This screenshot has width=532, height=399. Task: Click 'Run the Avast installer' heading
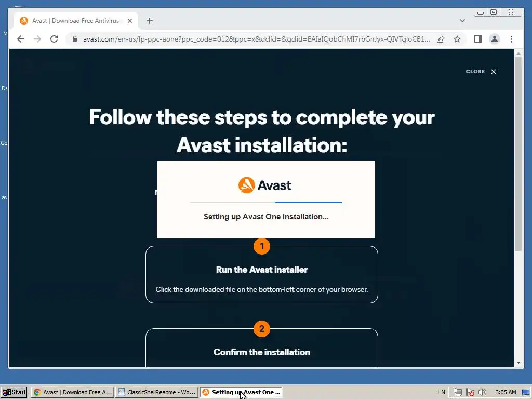262,270
